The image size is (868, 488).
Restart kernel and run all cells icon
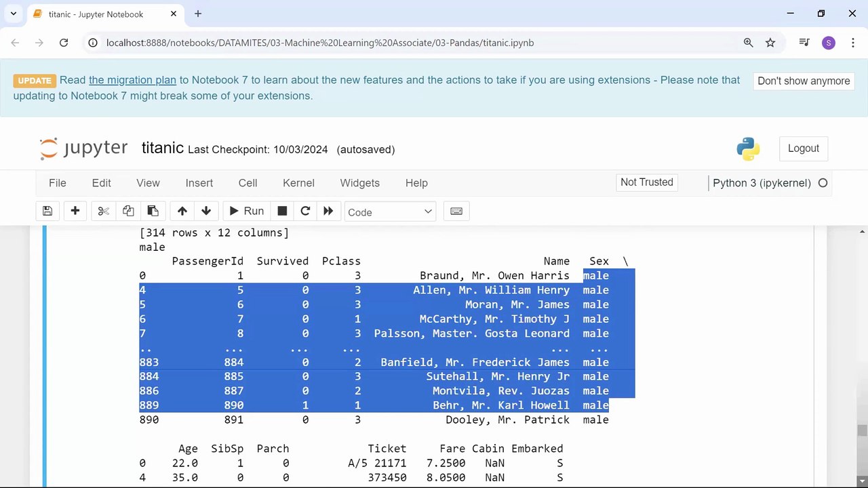(328, 211)
